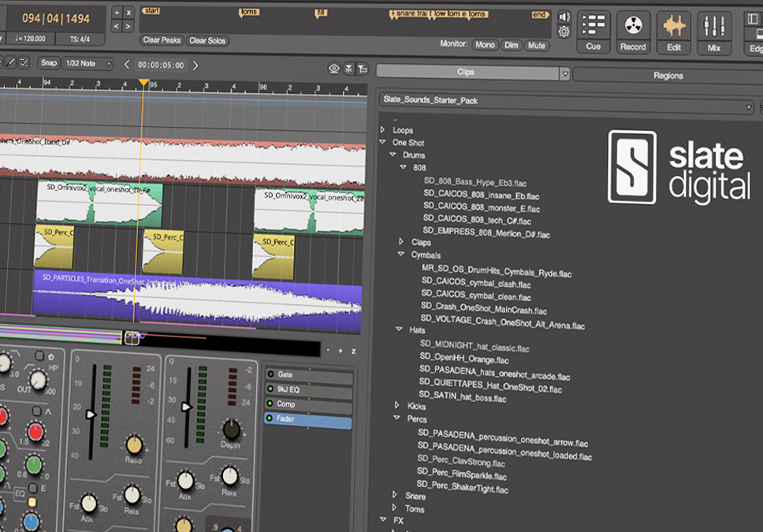Click the eye visibility icon above timeline
763x532 pixels.
(x=334, y=69)
